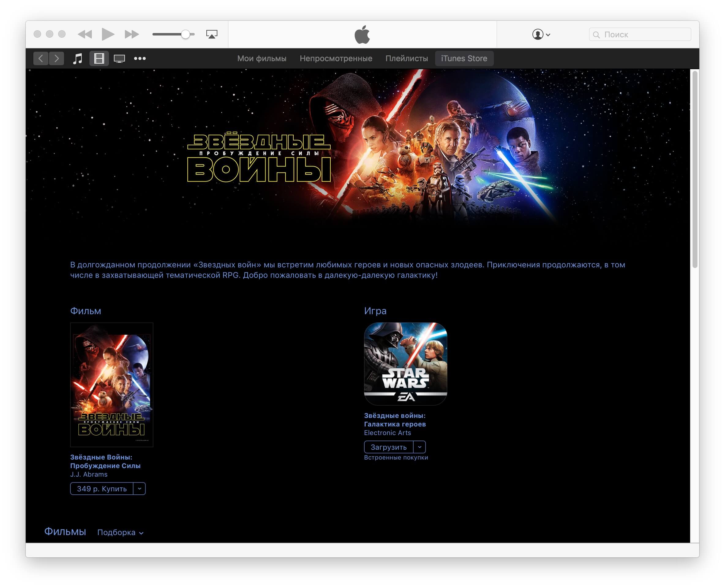Adjust the volume slider knob
Viewport: 725px width, 588px height.
[186, 34]
